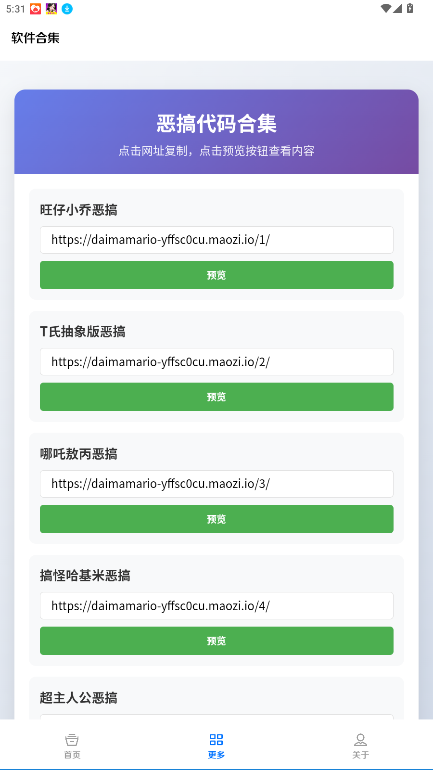Tap the blue download notification icon
Viewport: 433px width, 770px height.
pos(67,8)
